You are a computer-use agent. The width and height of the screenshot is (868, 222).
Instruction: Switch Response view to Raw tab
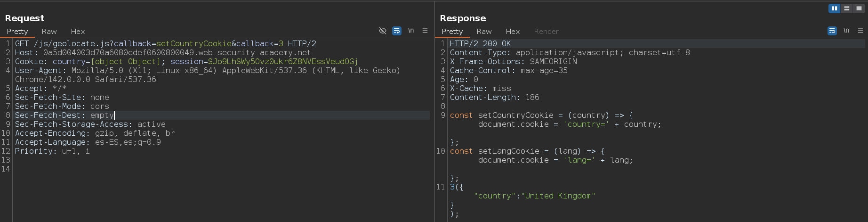pyautogui.click(x=484, y=32)
